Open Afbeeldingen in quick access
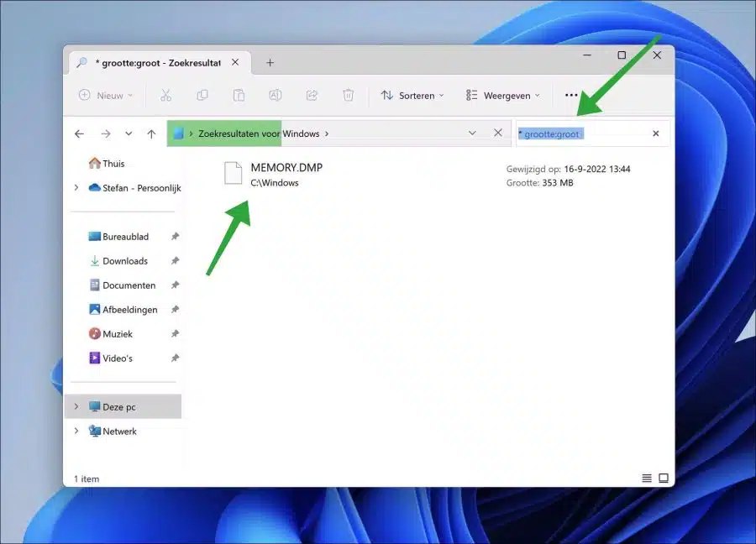 123,309
